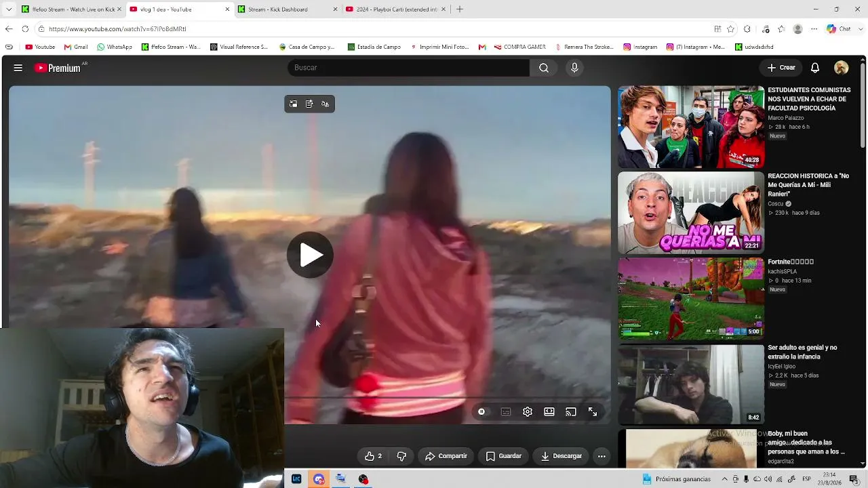
Task: Switch to the Stream - Kick Dashboard tab
Action: pyautogui.click(x=288, y=9)
